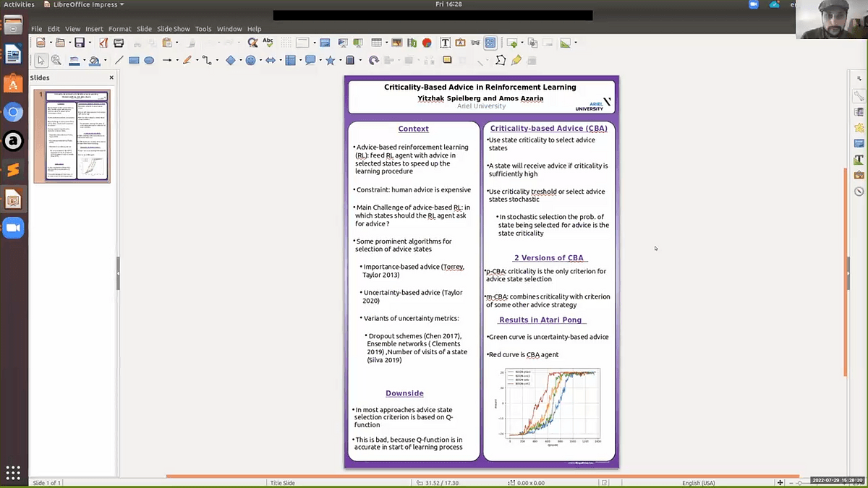
Task: Pick the line color swatch icon
Action: pyautogui.click(x=75, y=60)
